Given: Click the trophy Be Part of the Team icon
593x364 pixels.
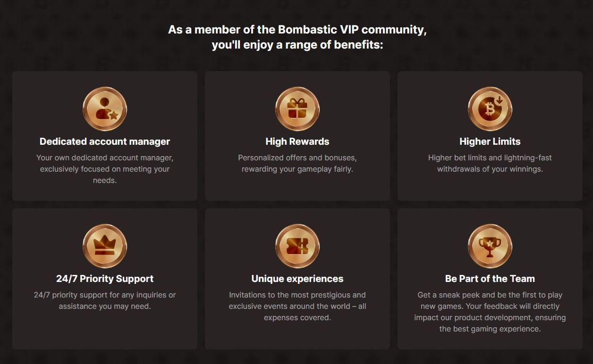Looking at the screenshot, I should tap(490, 246).
